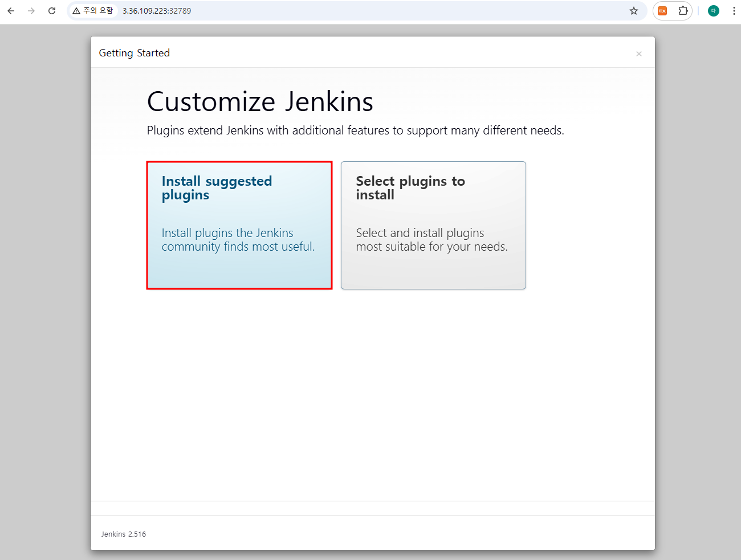Click the text Plugins extend Jenkins with additional features

click(355, 130)
